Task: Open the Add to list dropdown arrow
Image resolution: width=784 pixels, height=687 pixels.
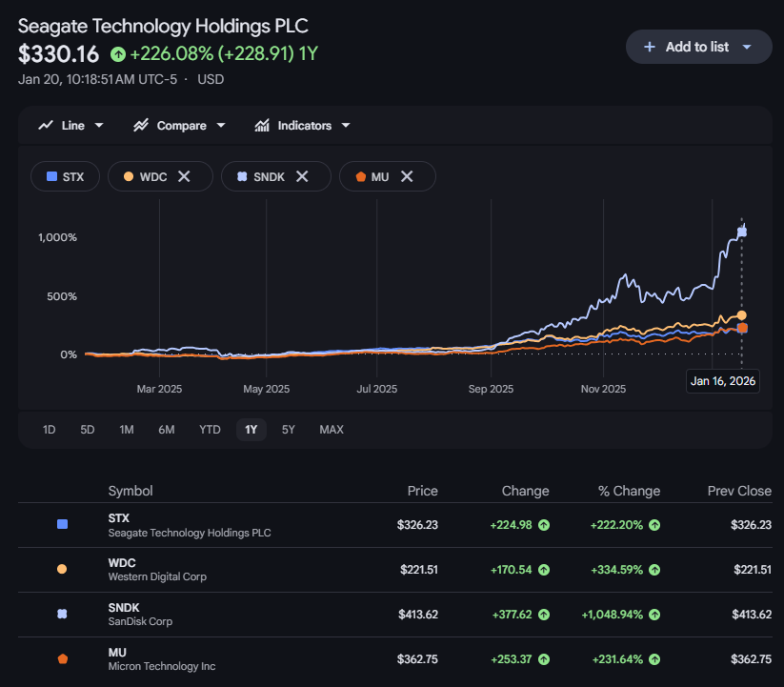Action: 747,47
